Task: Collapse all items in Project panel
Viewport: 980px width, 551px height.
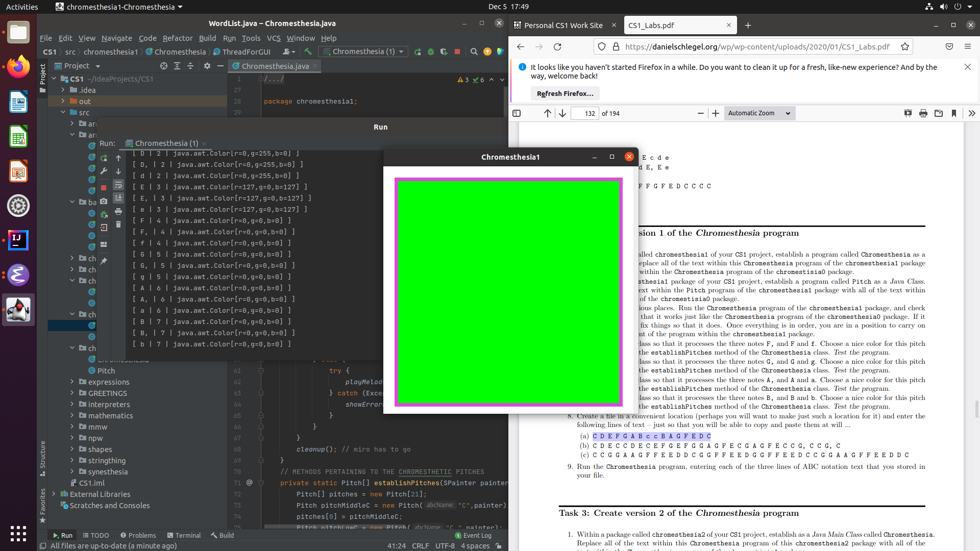Action: point(190,66)
